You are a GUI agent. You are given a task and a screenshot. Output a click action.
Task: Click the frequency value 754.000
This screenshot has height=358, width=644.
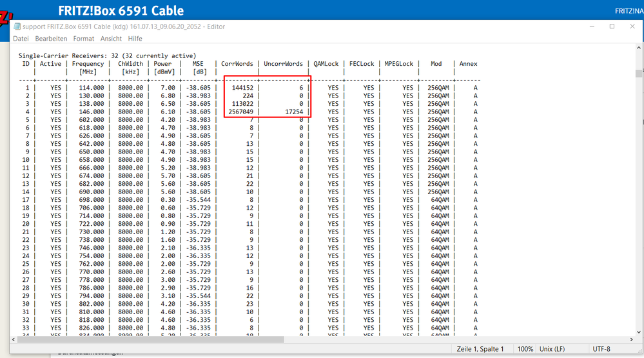point(92,255)
